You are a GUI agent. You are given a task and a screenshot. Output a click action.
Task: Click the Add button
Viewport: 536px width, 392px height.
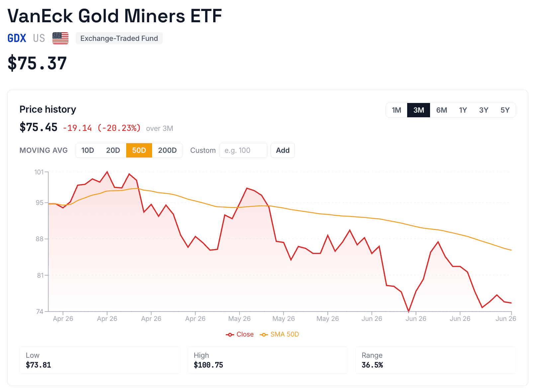coord(283,150)
